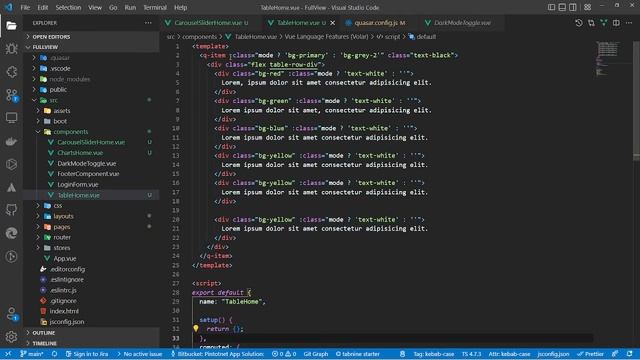Viewport: 640px width, 360px height.
Task: Expand the layouts folder
Action: pos(91,216)
